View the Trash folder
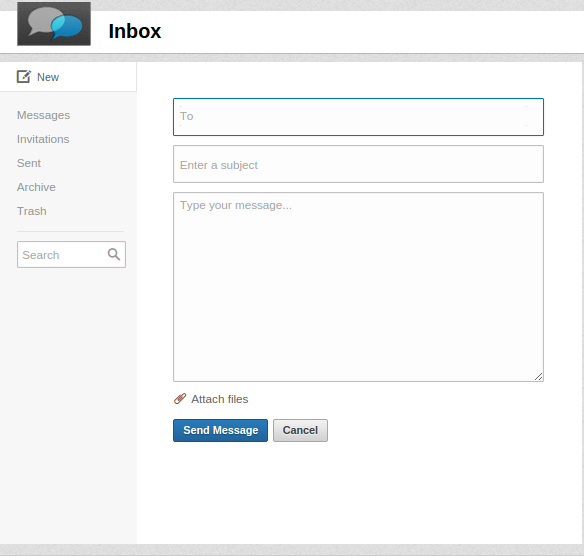This screenshot has height=556, width=584. tap(32, 211)
